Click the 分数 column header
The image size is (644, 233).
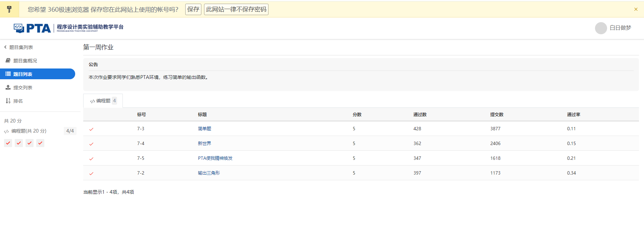[357, 114]
